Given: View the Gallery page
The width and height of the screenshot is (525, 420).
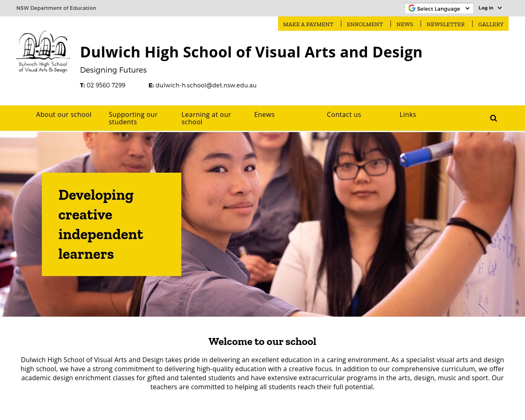Looking at the screenshot, I should click(491, 24).
